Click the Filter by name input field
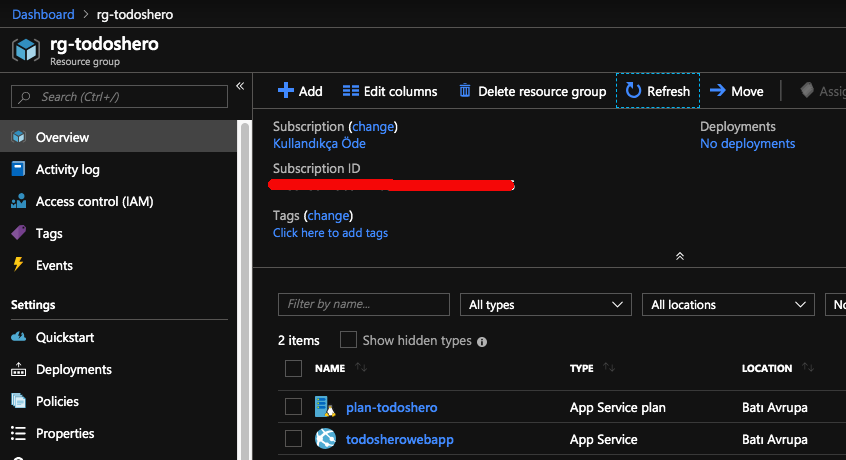Viewport: 846px width, 460px height. pos(364,304)
